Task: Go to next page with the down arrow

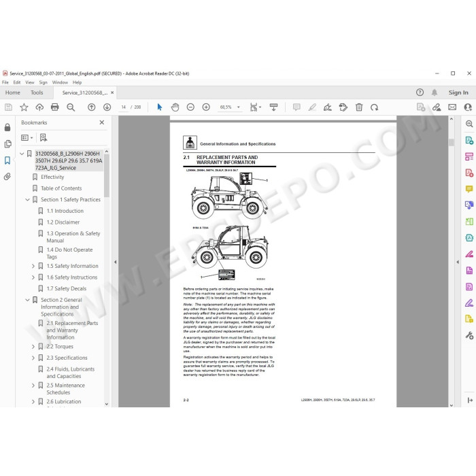Action: 107,107
